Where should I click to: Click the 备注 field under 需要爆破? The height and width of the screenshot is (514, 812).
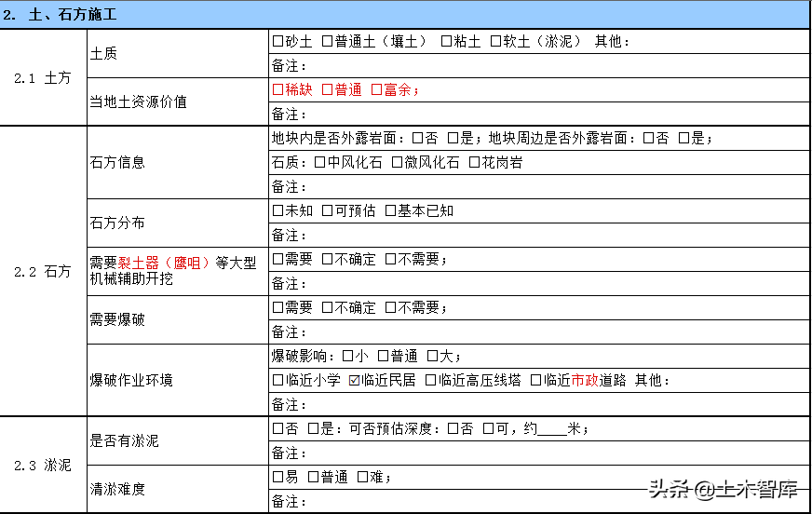pyautogui.click(x=539, y=331)
